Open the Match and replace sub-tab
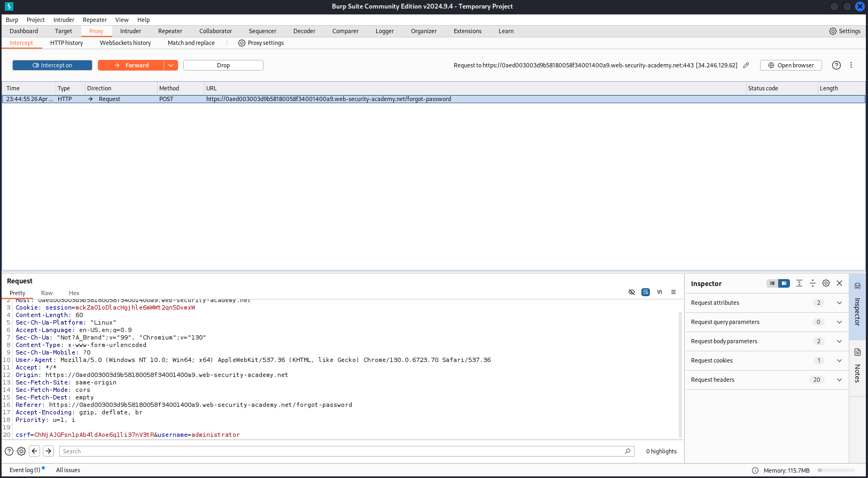Image resolution: width=868 pixels, height=478 pixels. (191, 43)
